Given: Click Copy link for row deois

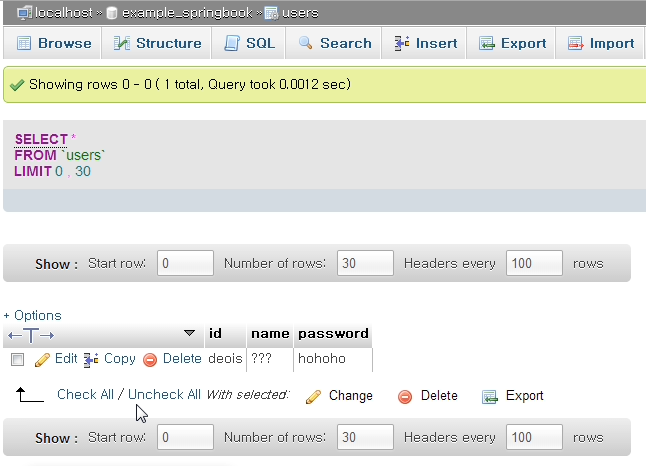Looking at the screenshot, I should pyautogui.click(x=119, y=358).
